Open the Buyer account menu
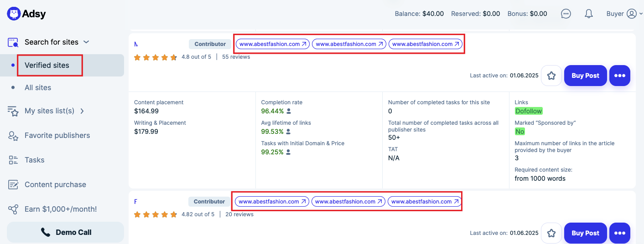This screenshot has height=244, width=644. click(624, 14)
